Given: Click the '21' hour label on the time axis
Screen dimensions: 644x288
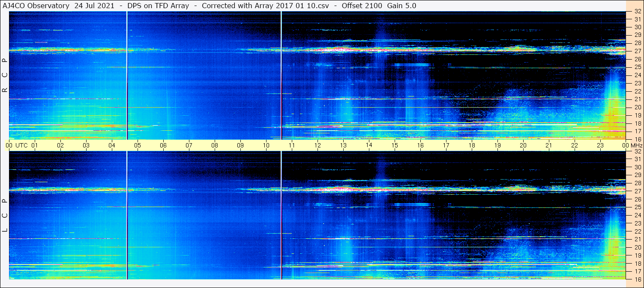Looking at the screenshot, I should 549,145.
